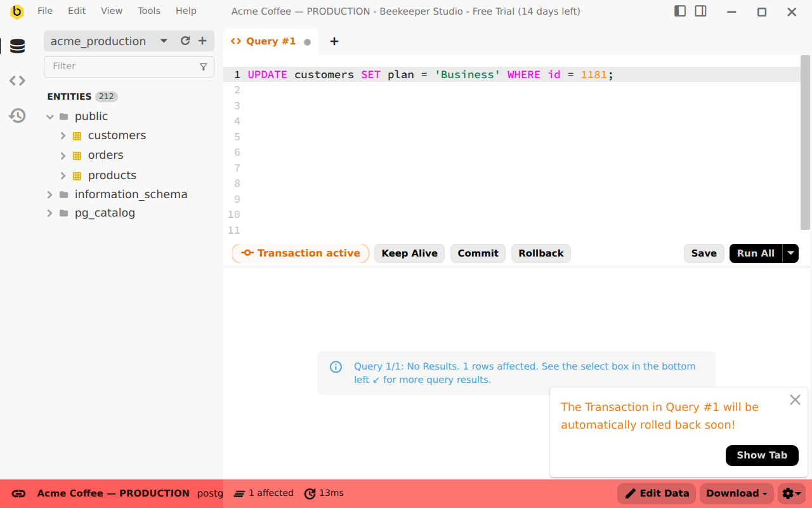The width and height of the screenshot is (812, 508).
Task: Save the query
Action: pyautogui.click(x=704, y=253)
